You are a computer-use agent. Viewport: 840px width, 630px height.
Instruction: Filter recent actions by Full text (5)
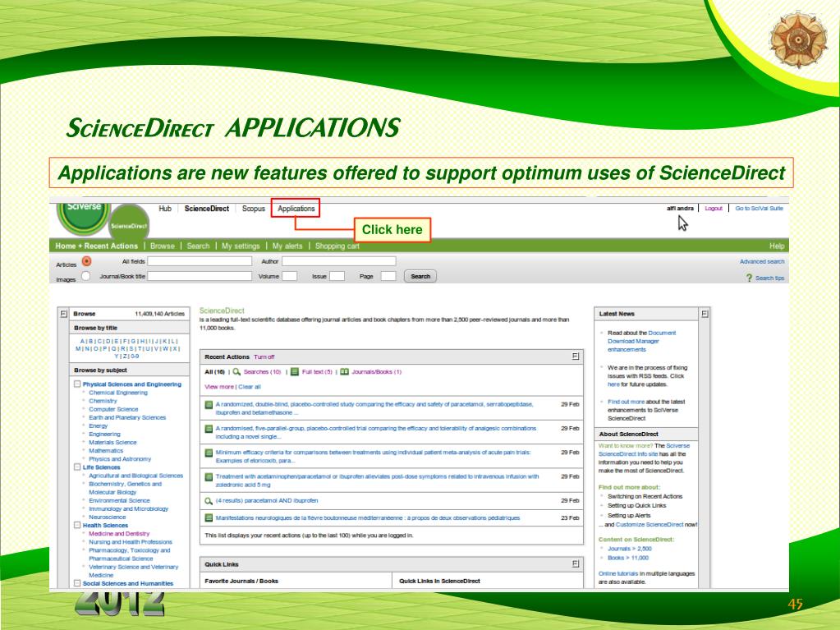point(317,372)
